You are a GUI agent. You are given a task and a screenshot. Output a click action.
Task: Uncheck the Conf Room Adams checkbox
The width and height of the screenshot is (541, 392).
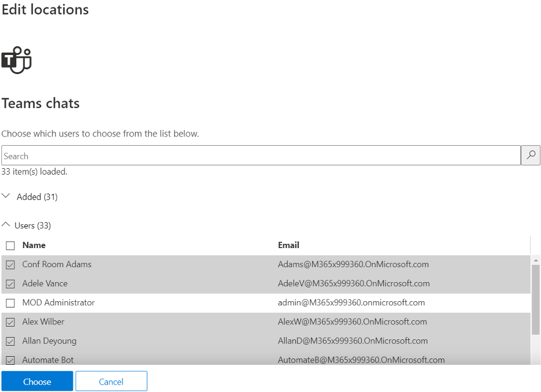point(10,265)
